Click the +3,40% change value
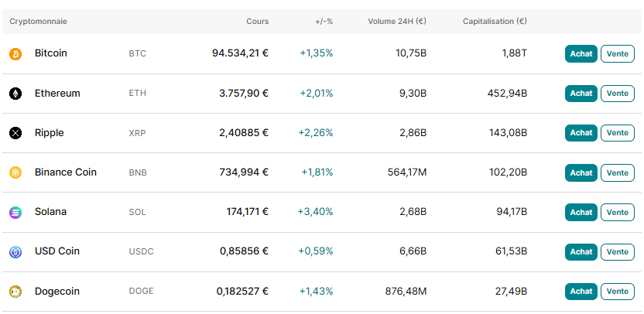Image resolution: width=644 pixels, height=314 pixels. (x=316, y=212)
